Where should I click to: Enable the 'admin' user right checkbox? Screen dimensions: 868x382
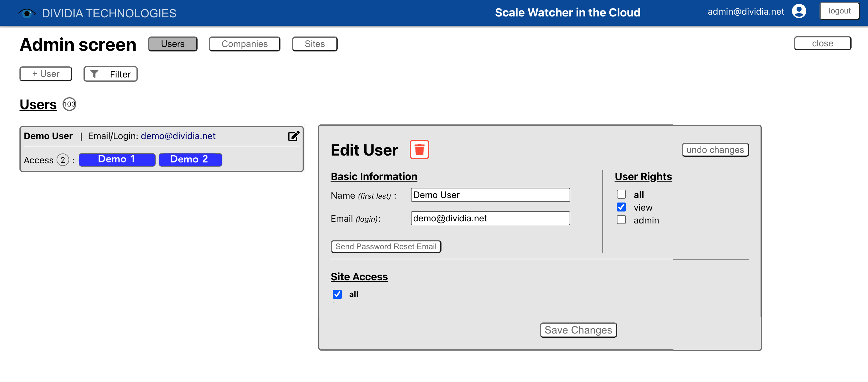click(x=621, y=220)
